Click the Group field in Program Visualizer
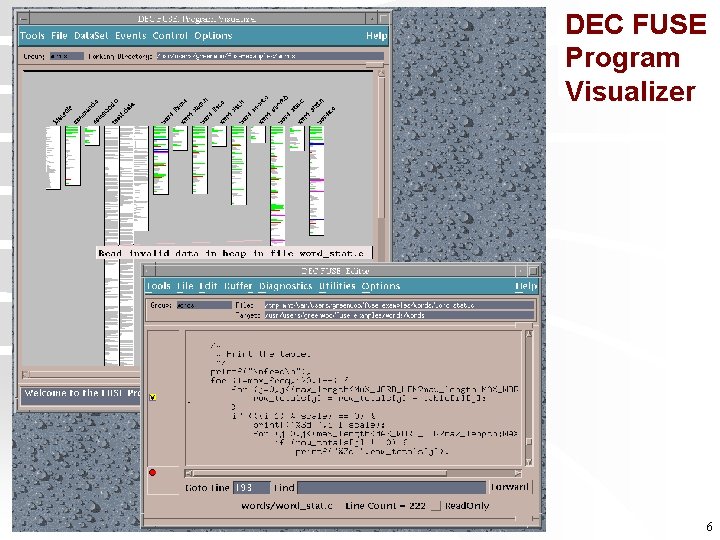The image size is (720, 540). tap(67, 56)
